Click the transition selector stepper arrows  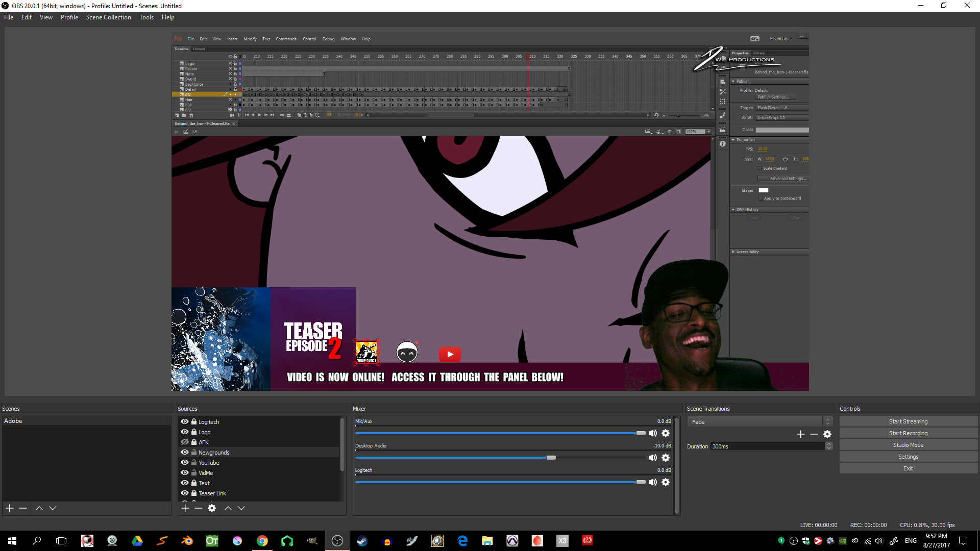click(x=828, y=422)
